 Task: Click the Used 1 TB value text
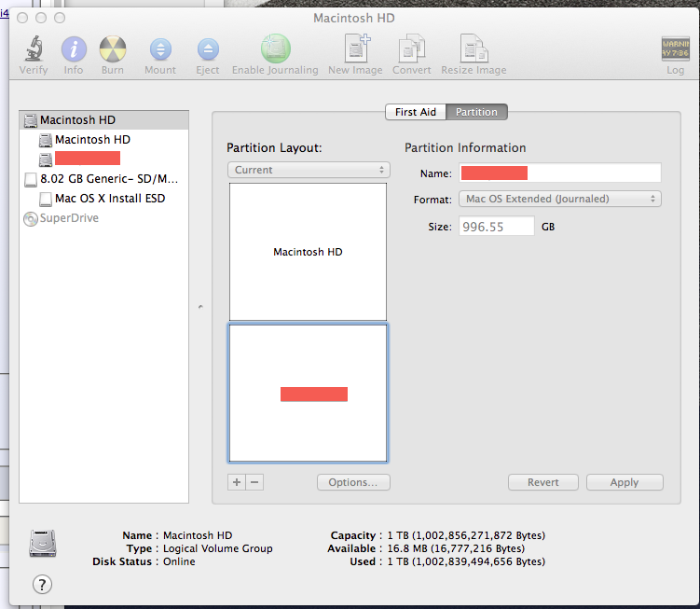pos(466,561)
